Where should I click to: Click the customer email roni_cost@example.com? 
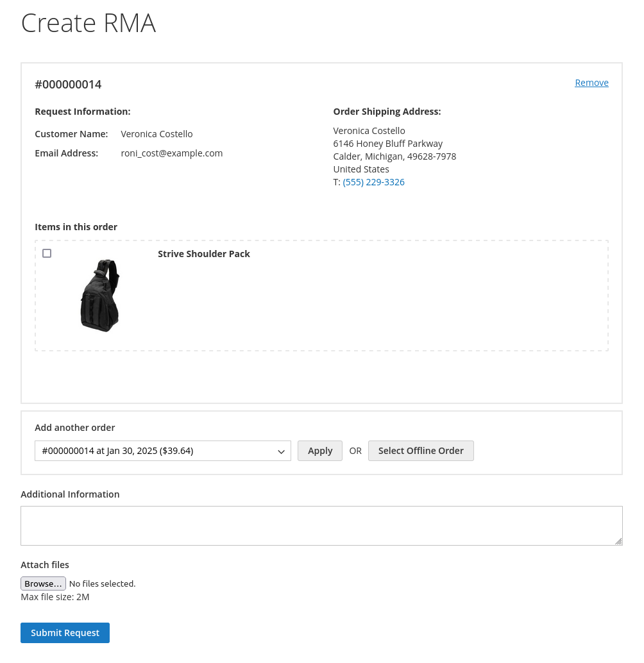pos(172,153)
